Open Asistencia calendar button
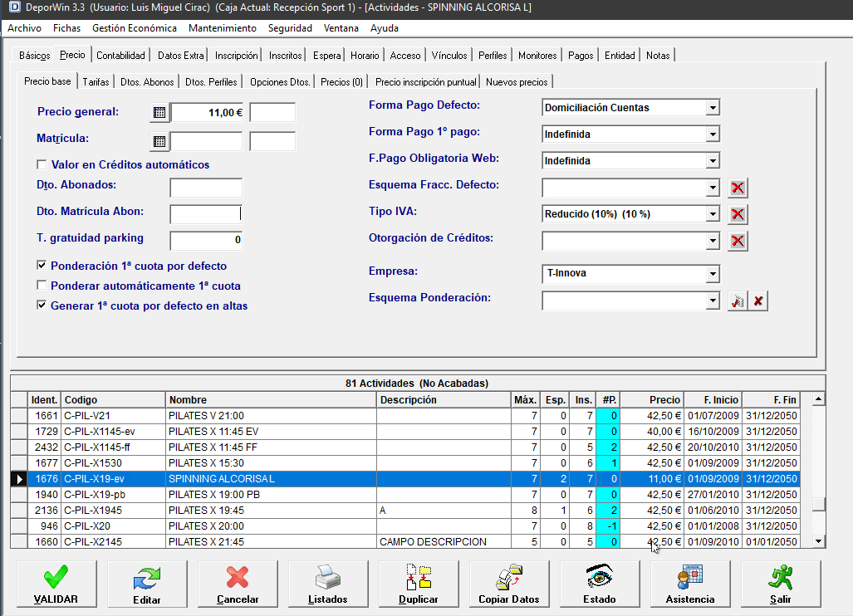The height and width of the screenshot is (616, 853). pyautogui.click(x=690, y=584)
